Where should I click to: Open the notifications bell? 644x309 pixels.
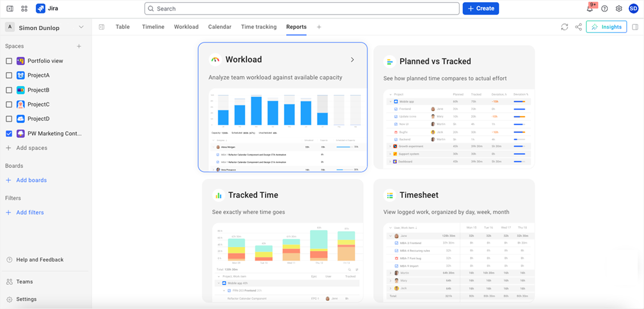pos(590,9)
